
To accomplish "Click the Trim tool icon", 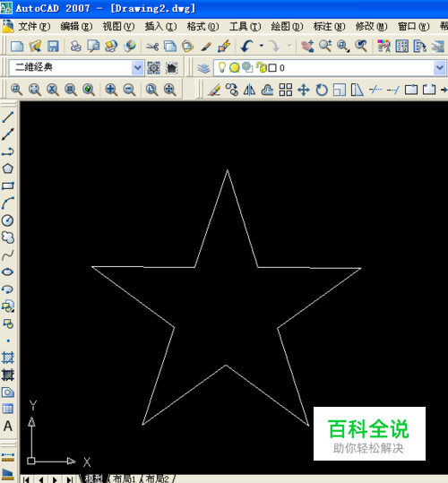I will [375, 90].
